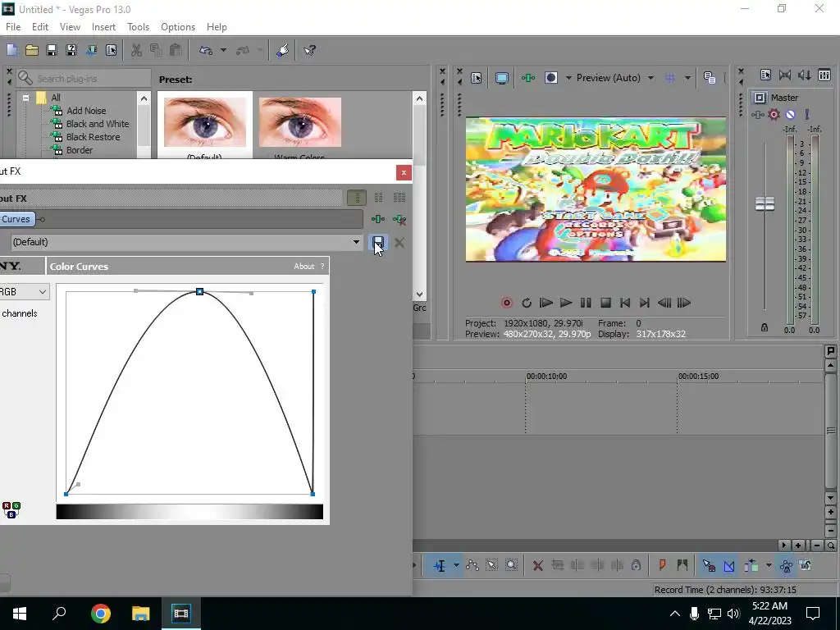840x630 pixels.
Task: Click the RGB color channels icon
Action: [11, 509]
